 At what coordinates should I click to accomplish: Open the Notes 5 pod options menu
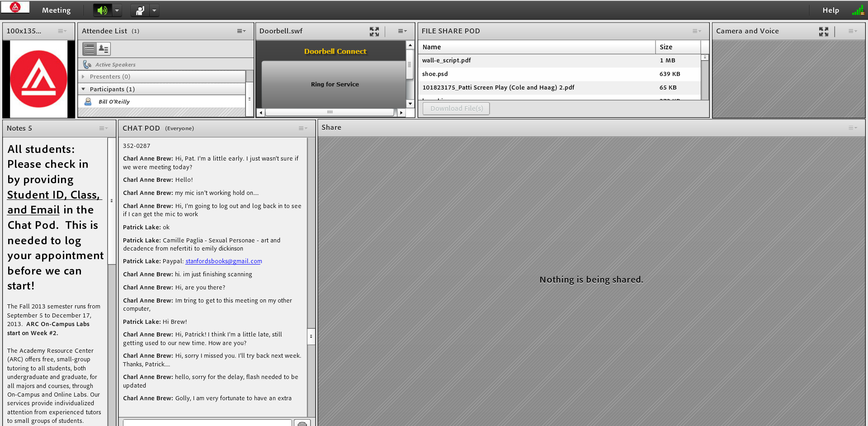(104, 128)
